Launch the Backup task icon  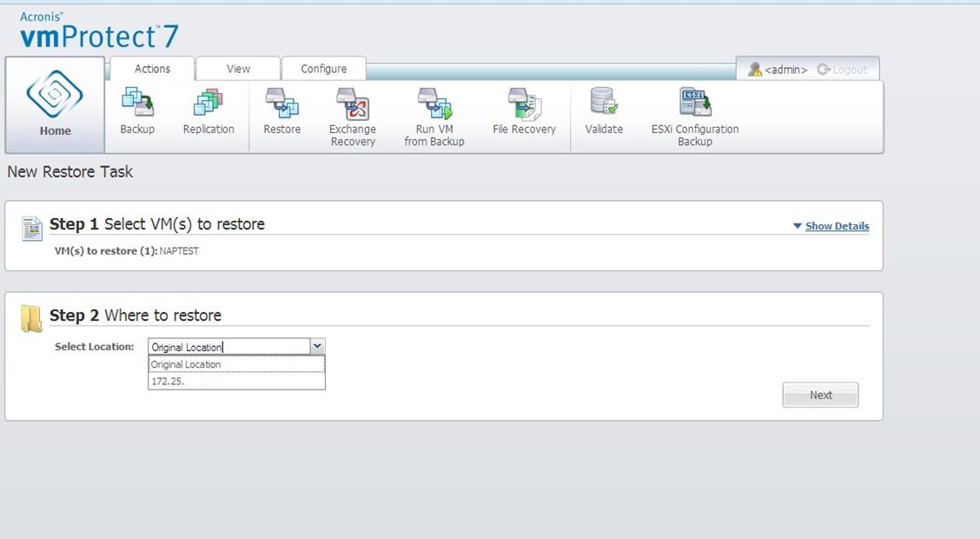tap(137, 102)
